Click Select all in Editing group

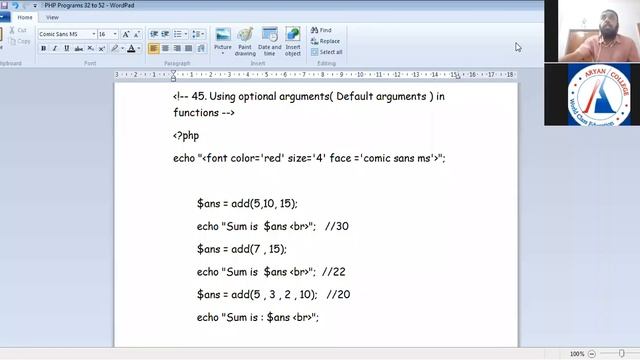327,52
